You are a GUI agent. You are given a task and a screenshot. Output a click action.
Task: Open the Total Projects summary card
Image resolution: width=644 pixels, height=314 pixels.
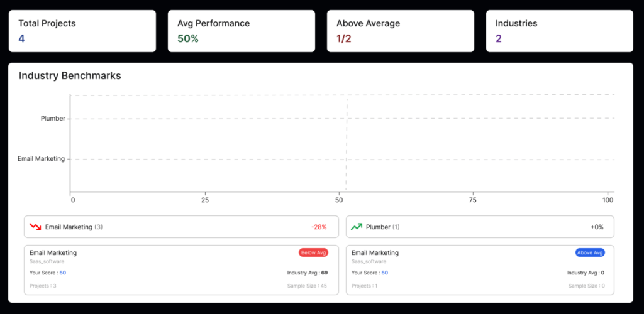[x=82, y=31]
